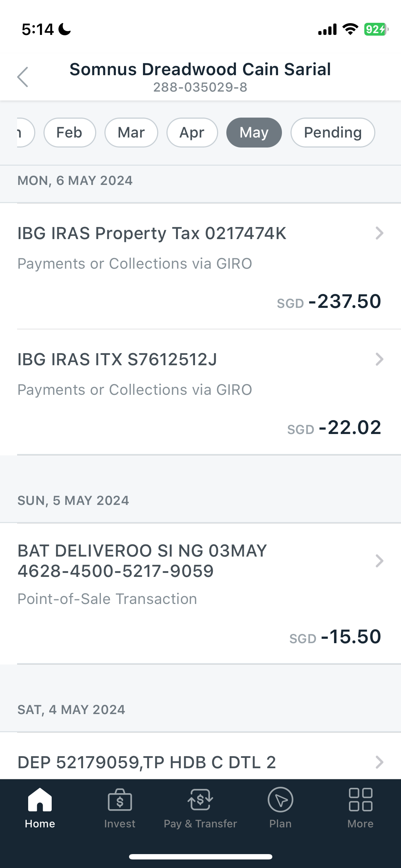Select the Apr month filter
401x868 pixels.
(x=192, y=133)
